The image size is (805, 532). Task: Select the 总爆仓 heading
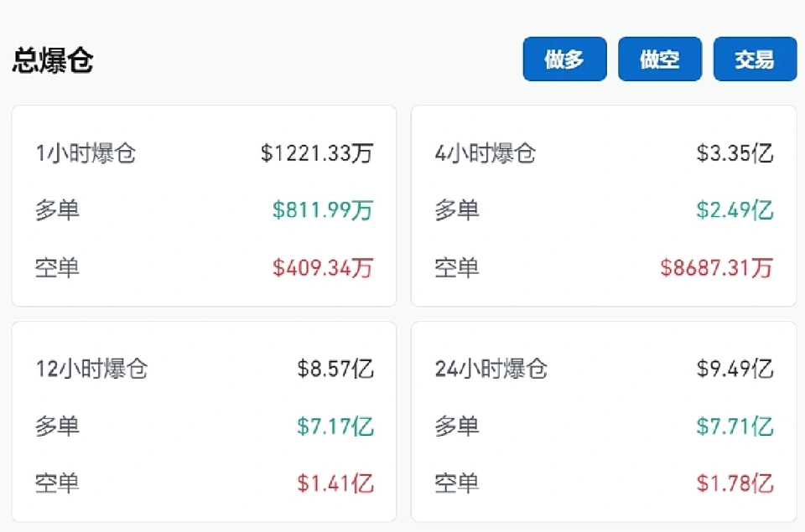[53, 61]
